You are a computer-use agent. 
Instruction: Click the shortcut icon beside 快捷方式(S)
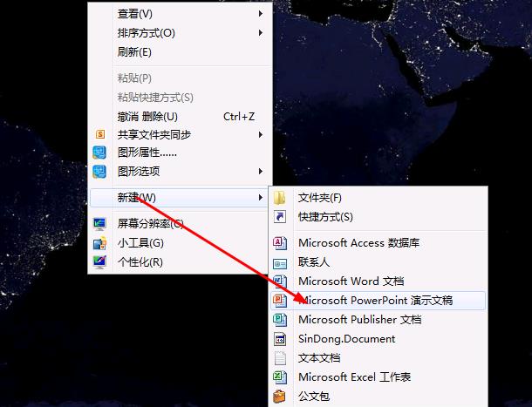coord(280,216)
